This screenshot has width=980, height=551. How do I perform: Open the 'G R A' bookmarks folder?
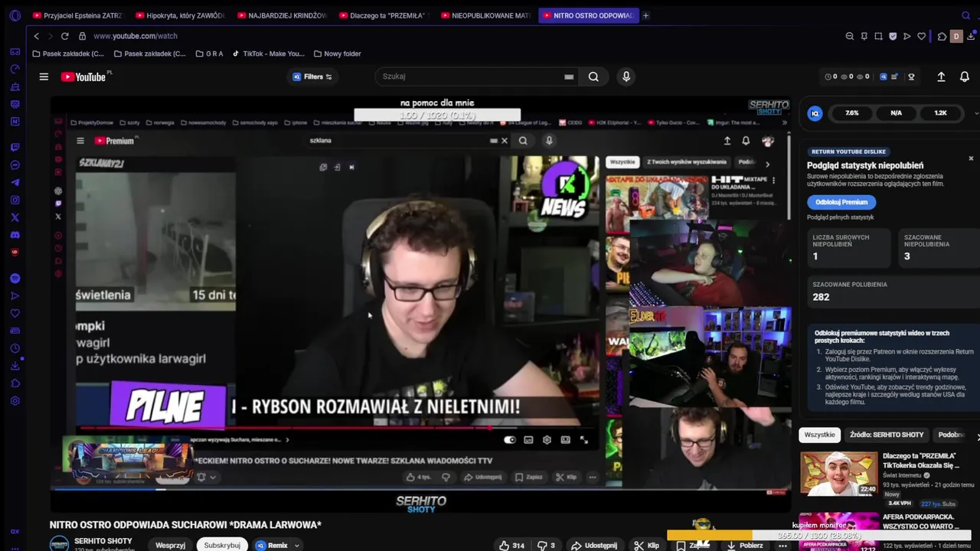(x=209, y=54)
